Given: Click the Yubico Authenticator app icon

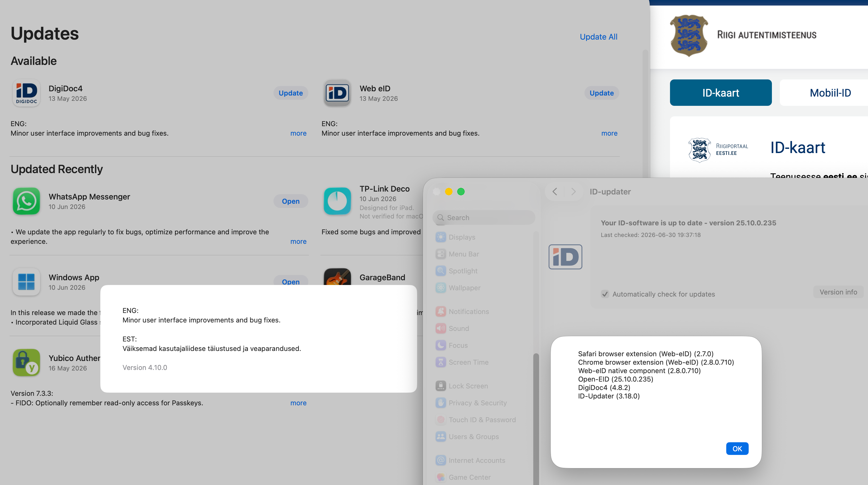Looking at the screenshot, I should 26,363.
